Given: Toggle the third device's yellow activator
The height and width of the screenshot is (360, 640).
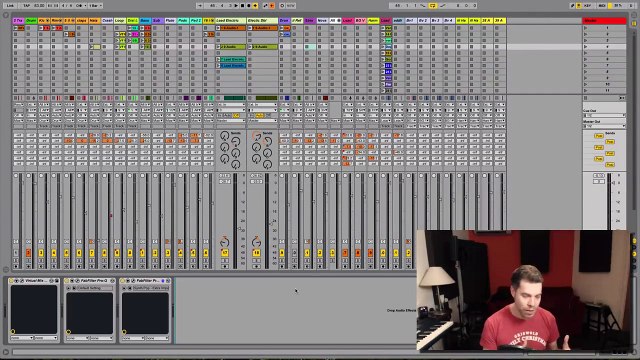Looking at the screenshot, I should point(122,281).
